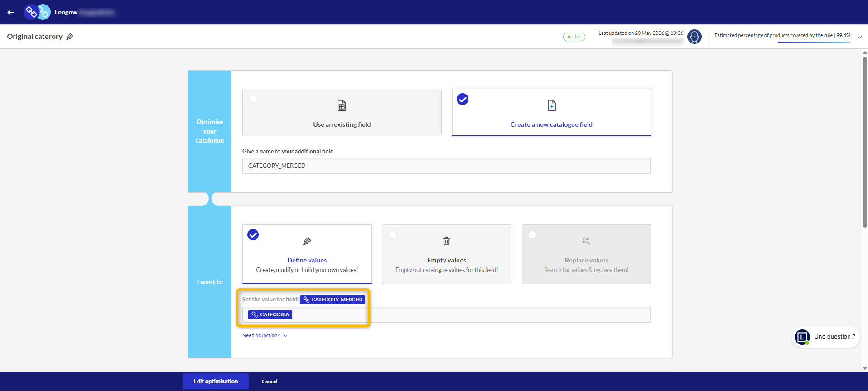Go back using the left arrow
The width and height of the screenshot is (868, 391).
tap(11, 12)
